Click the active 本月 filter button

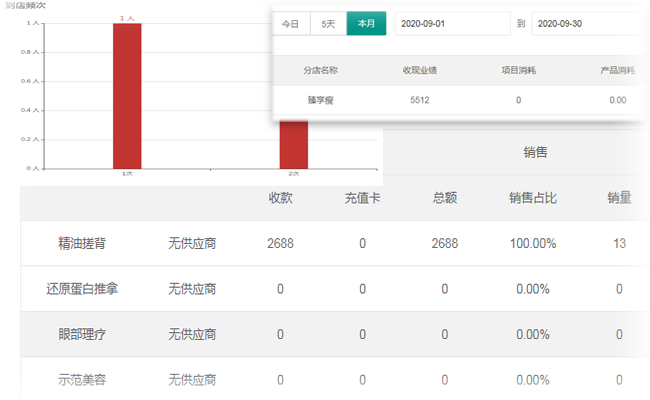[366, 23]
